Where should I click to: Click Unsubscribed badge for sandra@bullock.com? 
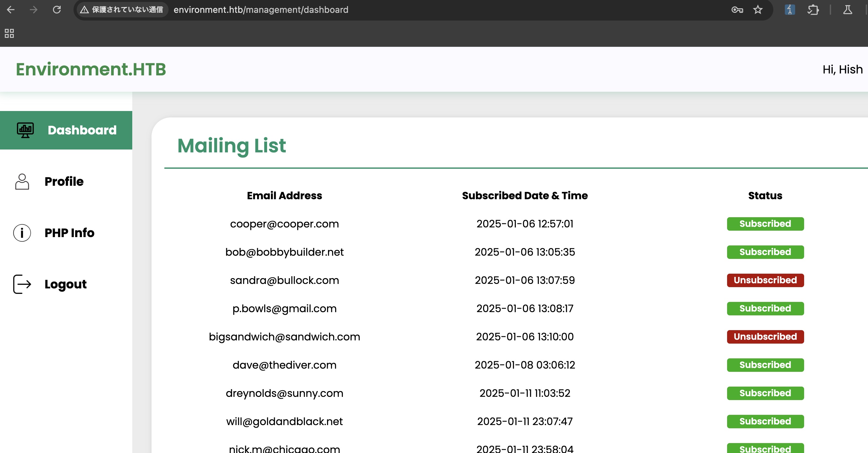point(765,280)
